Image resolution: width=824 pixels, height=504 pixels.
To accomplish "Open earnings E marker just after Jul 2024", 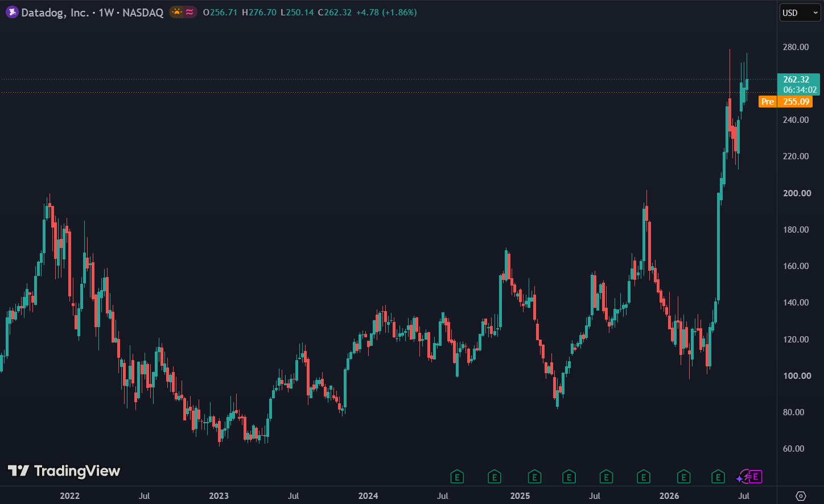I will pyautogui.click(x=457, y=477).
